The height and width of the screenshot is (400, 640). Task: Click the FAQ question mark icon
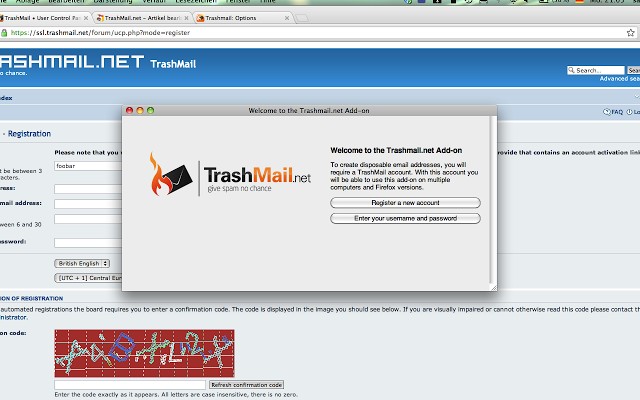pos(607,111)
